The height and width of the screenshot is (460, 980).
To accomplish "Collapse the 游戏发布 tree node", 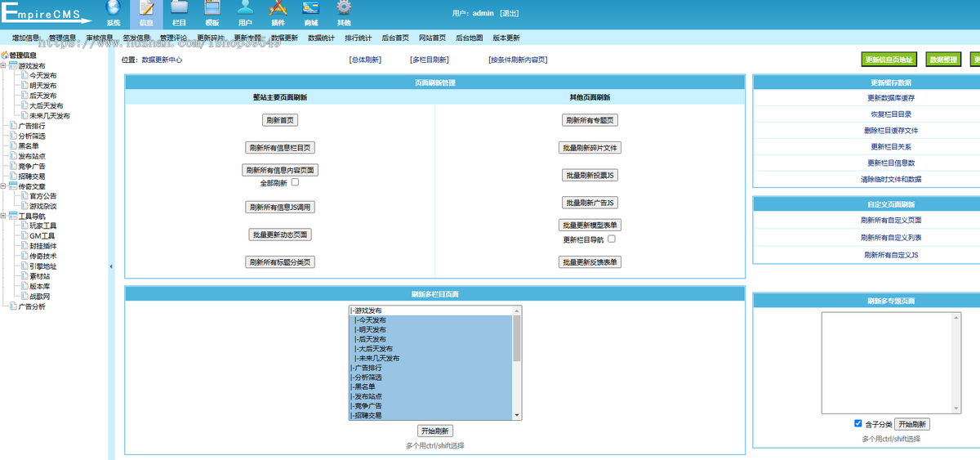I will pyautogui.click(x=4, y=65).
